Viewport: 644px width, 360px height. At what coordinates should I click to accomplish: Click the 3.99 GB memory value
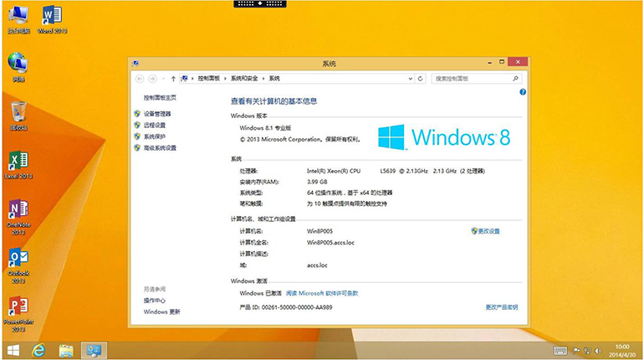point(317,182)
